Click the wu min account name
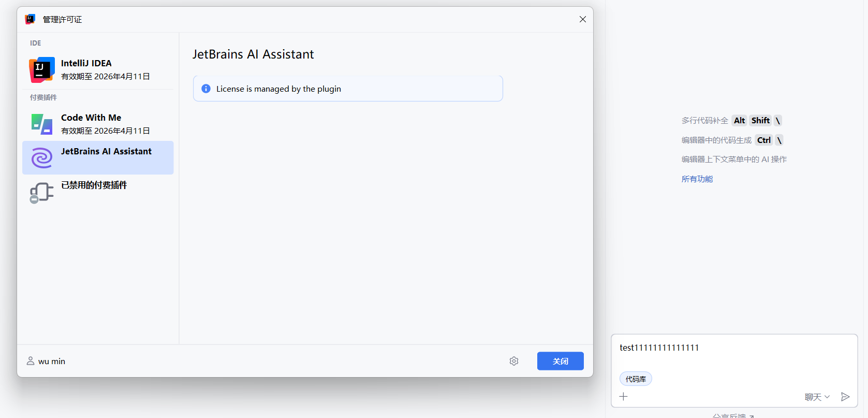 (52, 362)
